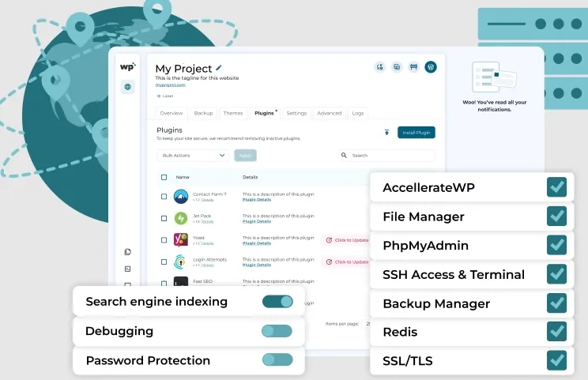
Task: Switch to the Backup tab
Action: coord(204,113)
